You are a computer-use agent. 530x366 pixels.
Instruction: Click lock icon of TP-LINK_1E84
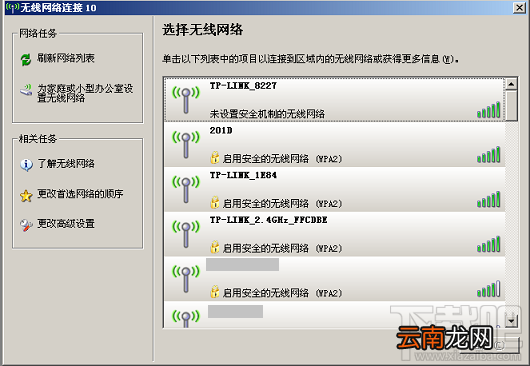coord(214,202)
